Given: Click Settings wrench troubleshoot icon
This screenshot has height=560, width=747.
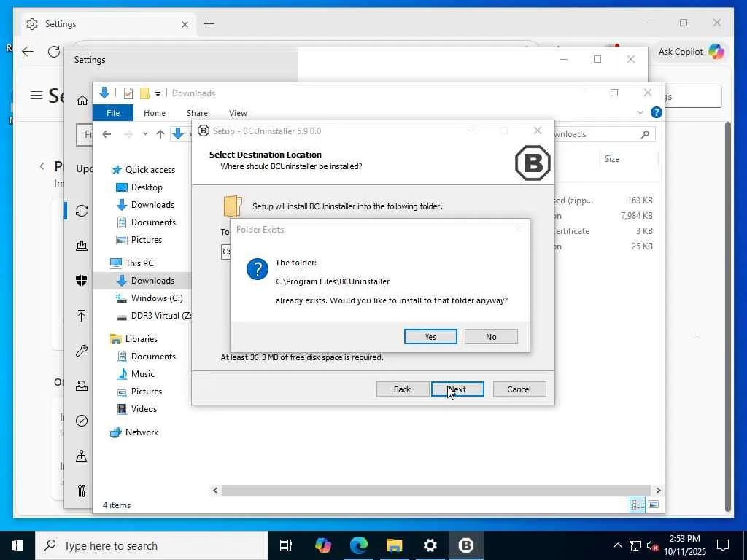Looking at the screenshot, I should [x=82, y=351].
